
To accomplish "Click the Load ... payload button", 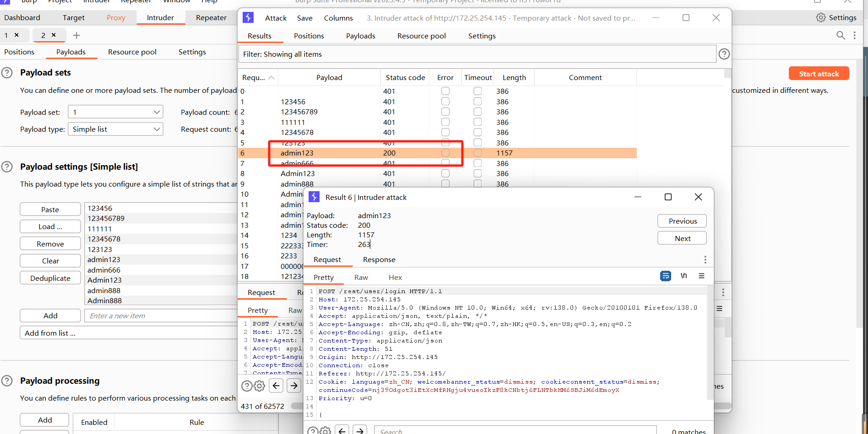I will pos(50,226).
